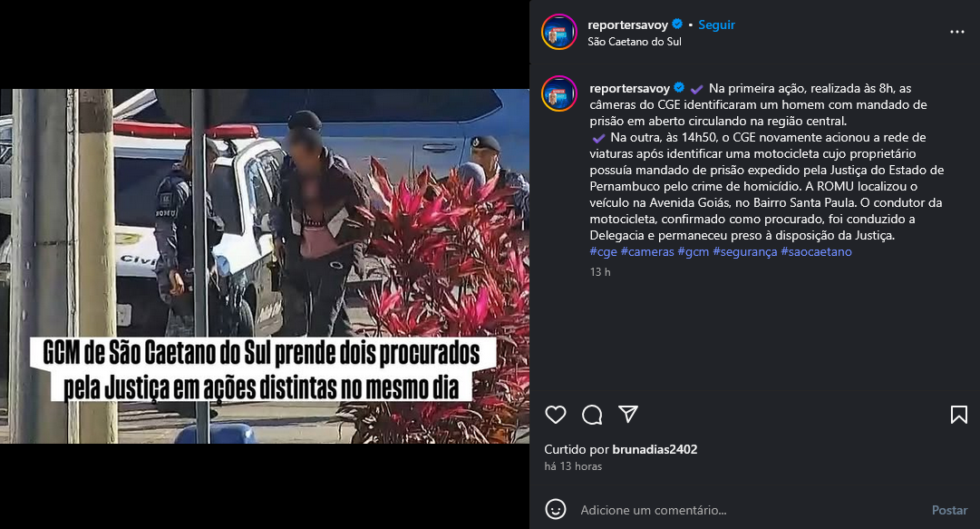Open the emoji picker smiley icon
This screenshot has width=980, height=529.
(x=556, y=510)
